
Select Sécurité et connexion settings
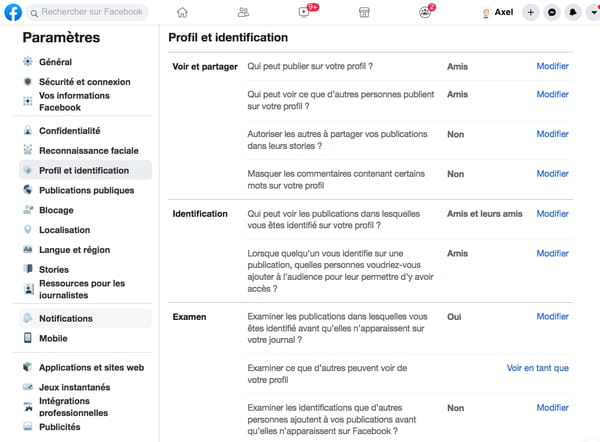point(85,82)
